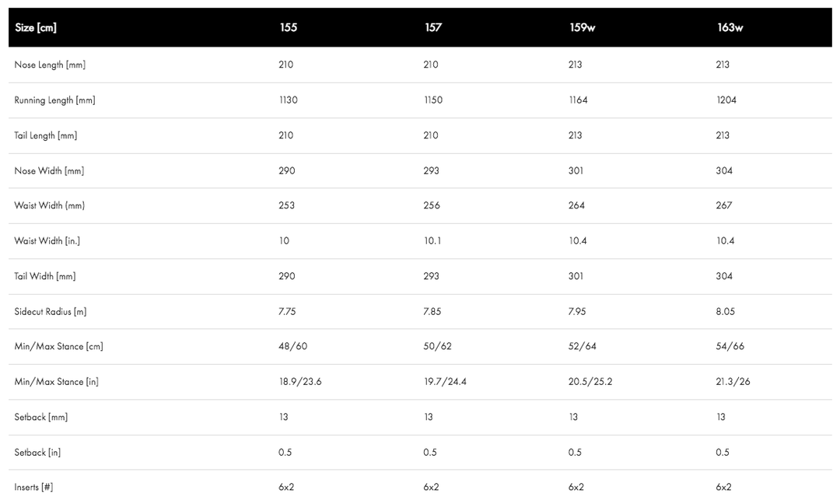Select the Sidecut Radius [m] row label
The height and width of the screenshot is (504, 840).
[51, 312]
